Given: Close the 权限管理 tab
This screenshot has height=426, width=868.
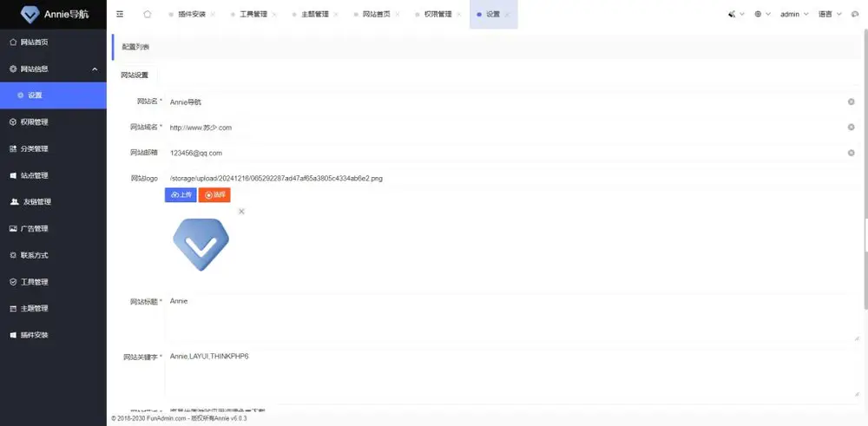Looking at the screenshot, I should click(x=459, y=15).
